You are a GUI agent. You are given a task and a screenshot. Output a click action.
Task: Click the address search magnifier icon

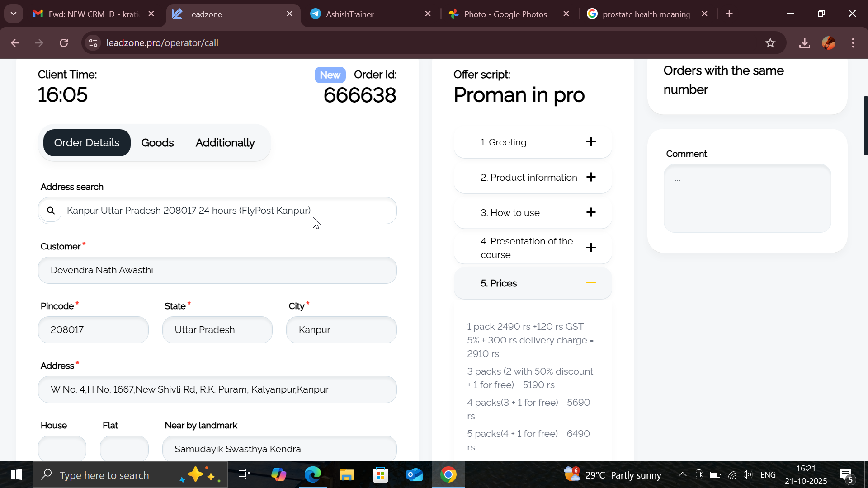[51, 211]
